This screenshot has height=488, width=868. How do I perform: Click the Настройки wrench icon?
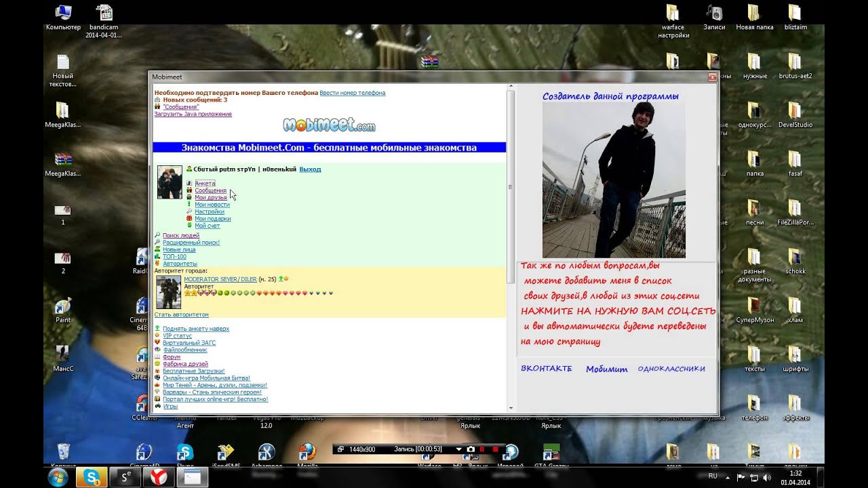coord(189,211)
